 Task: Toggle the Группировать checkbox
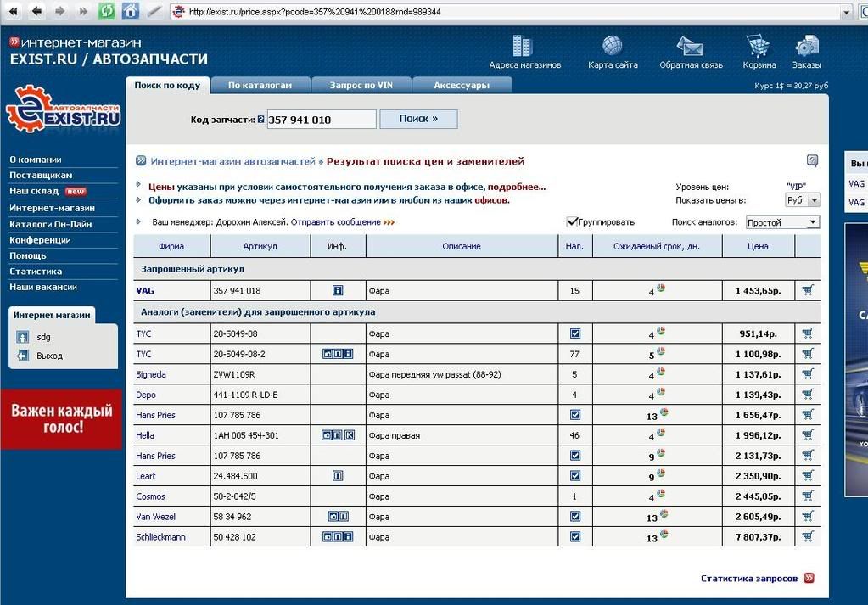click(573, 222)
